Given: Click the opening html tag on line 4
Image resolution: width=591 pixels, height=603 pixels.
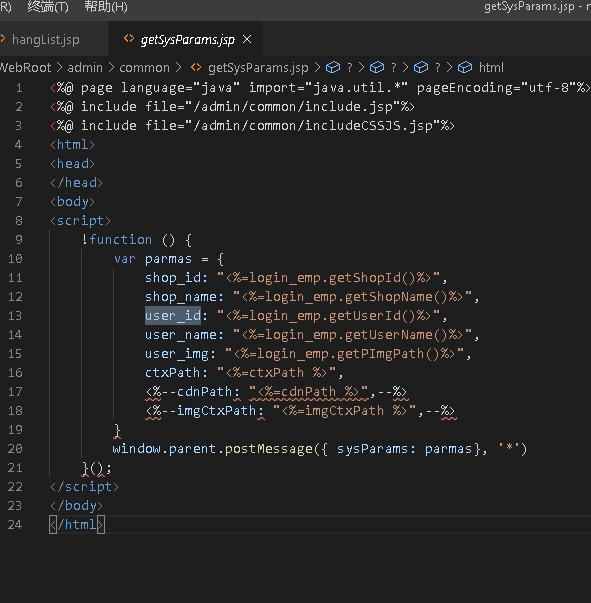Looking at the screenshot, I should (72, 145).
